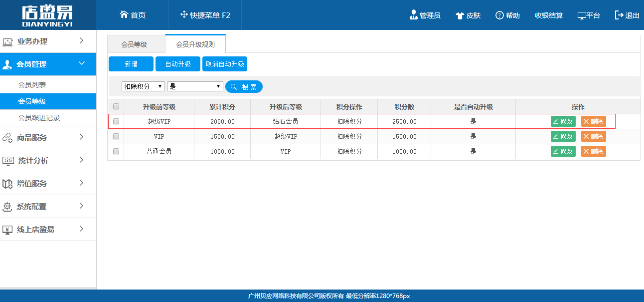
Task: Click 删除 for the VIP to 超级VIP row
Action: tap(594, 136)
